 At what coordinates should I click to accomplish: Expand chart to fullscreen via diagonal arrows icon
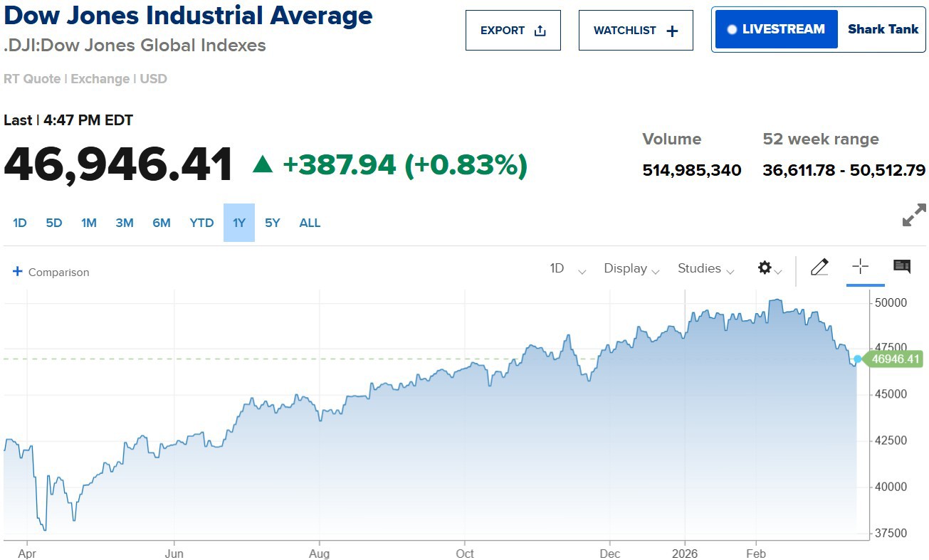click(x=915, y=216)
